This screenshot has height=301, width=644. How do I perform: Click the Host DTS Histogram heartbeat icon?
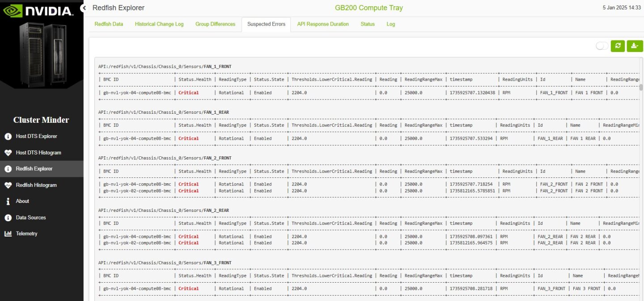[8, 153]
